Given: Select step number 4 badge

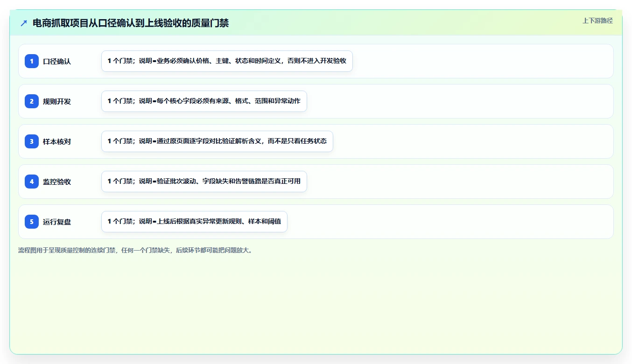Looking at the screenshot, I should (x=32, y=182).
